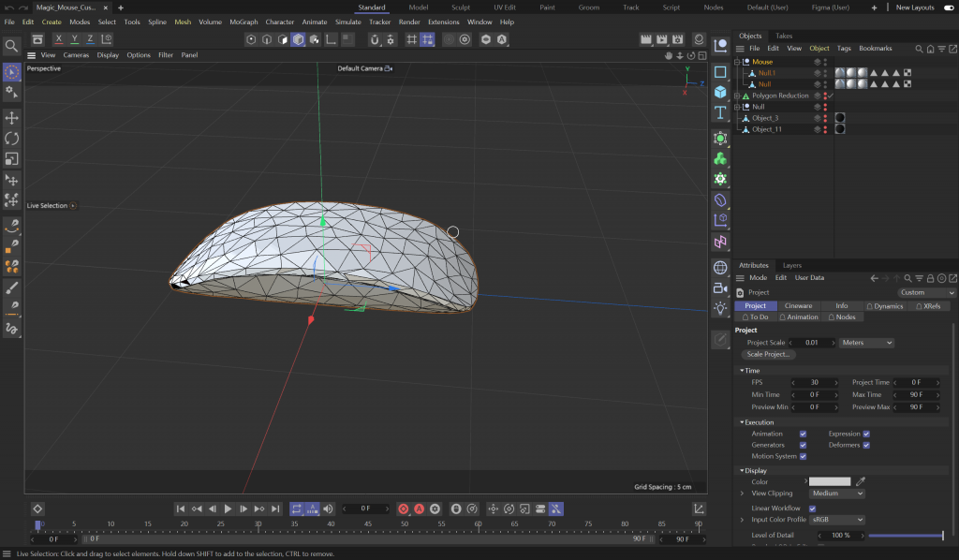Click the Render to Picture Viewer icon
This screenshot has height=560, width=959.
pos(662,39)
